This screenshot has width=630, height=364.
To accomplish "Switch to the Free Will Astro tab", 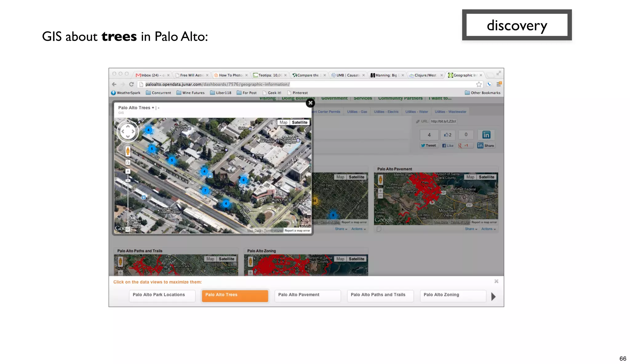I will coord(191,75).
